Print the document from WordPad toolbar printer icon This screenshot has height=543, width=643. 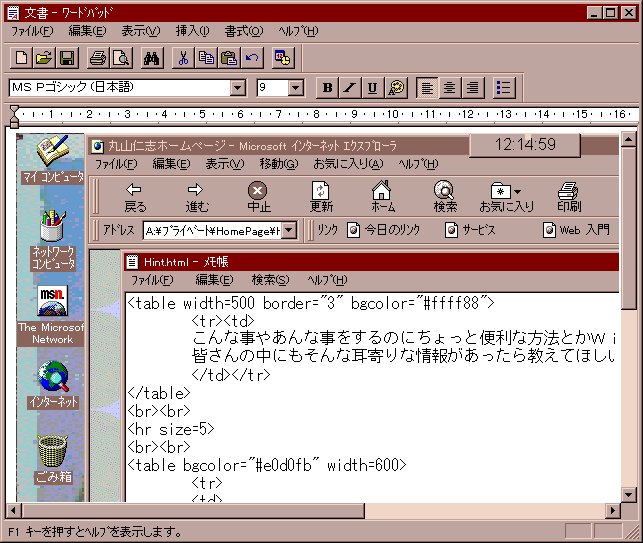pos(98,58)
